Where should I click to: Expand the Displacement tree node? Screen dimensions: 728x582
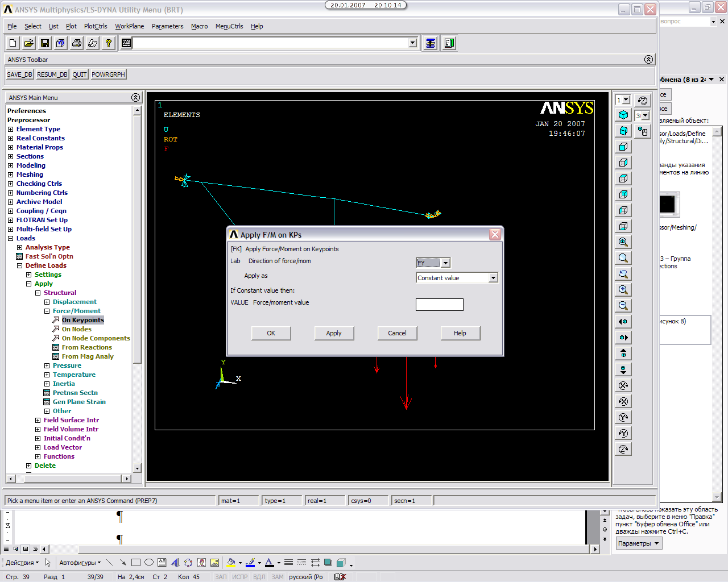[x=47, y=302]
